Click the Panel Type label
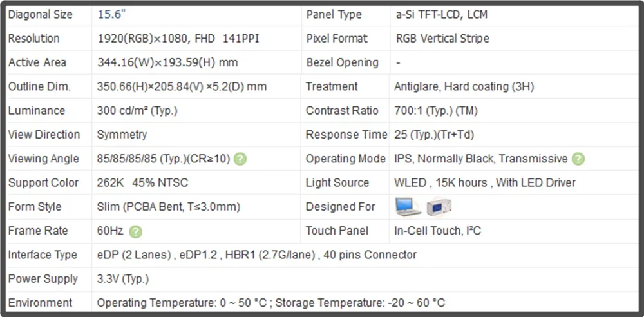The width and height of the screenshot is (644, 317). coord(334,15)
